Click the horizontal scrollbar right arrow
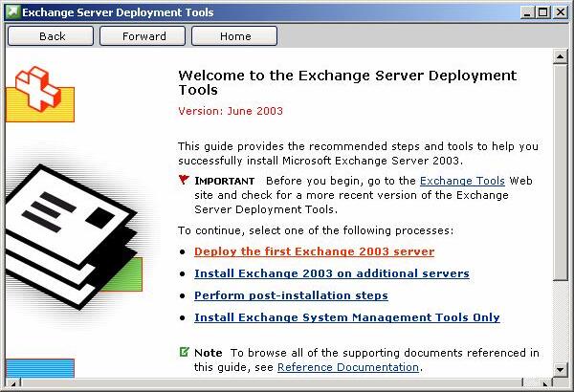The width and height of the screenshot is (574, 392). pyautogui.click(x=544, y=383)
